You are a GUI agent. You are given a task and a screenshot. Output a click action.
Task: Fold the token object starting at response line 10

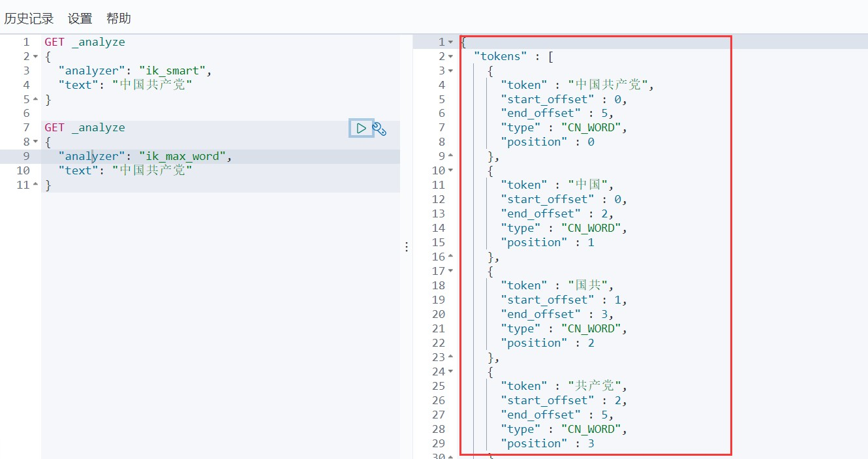point(450,171)
